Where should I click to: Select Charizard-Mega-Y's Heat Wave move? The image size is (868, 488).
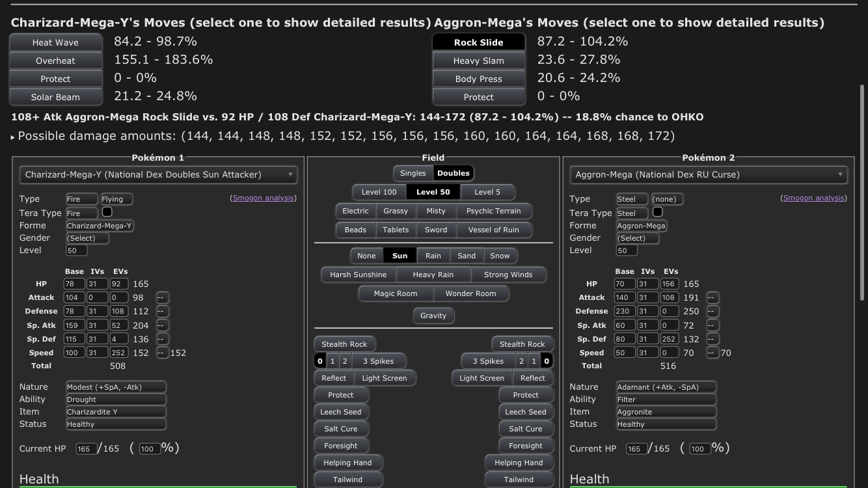pyautogui.click(x=55, y=42)
